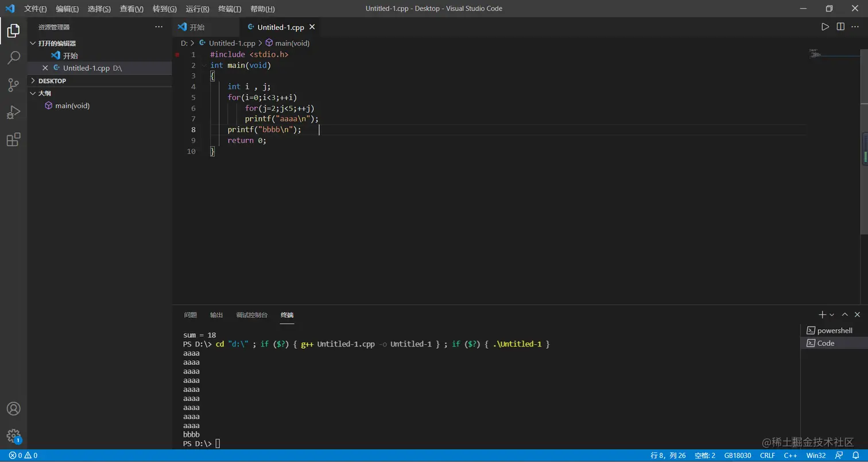Open the Accounts menu icon
The height and width of the screenshot is (462, 868).
[13, 409]
